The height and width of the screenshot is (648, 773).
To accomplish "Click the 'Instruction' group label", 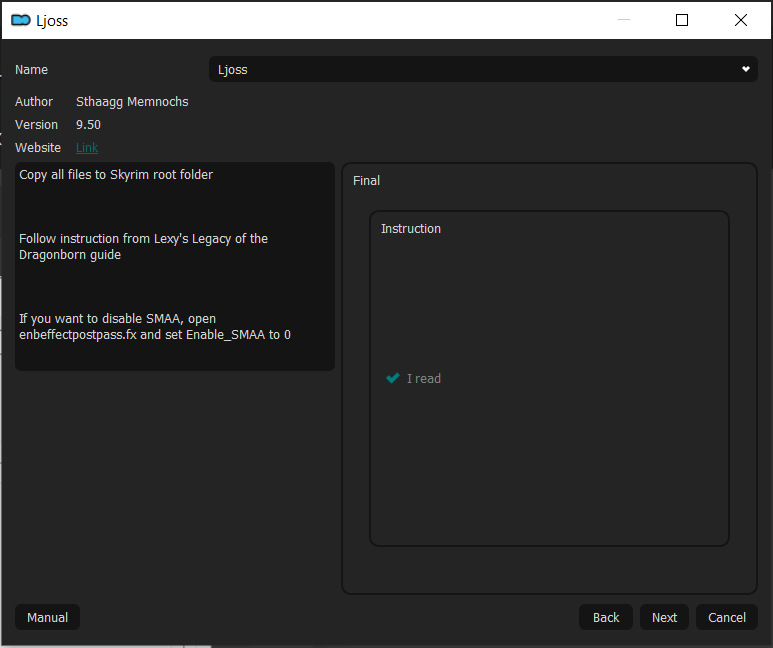I will (x=411, y=229).
